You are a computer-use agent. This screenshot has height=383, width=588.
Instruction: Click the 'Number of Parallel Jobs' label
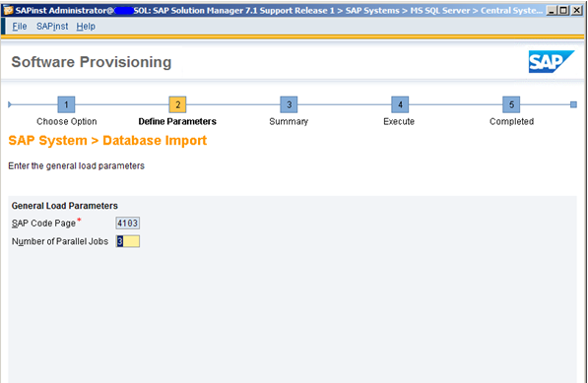pyautogui.click(x=60, y=241)
